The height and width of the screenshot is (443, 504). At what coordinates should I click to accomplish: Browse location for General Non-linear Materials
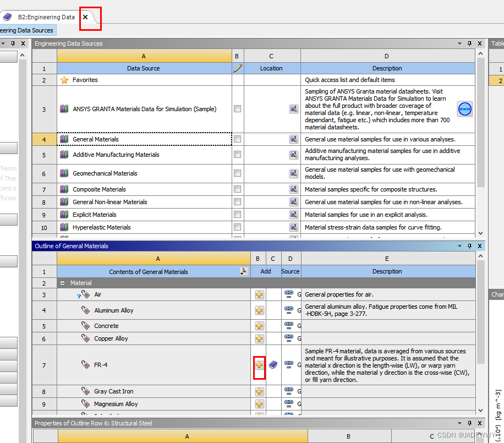[293, 201]
